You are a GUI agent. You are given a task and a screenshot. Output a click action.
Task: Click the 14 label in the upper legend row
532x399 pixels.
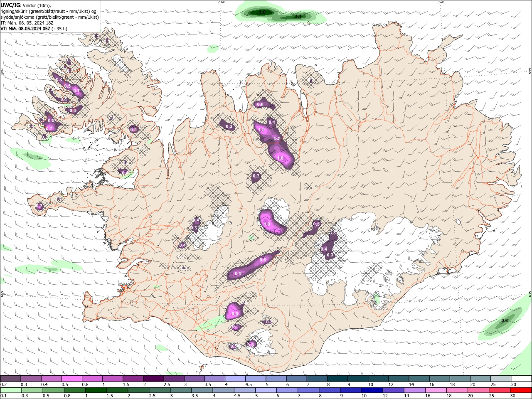click(411, 384)
